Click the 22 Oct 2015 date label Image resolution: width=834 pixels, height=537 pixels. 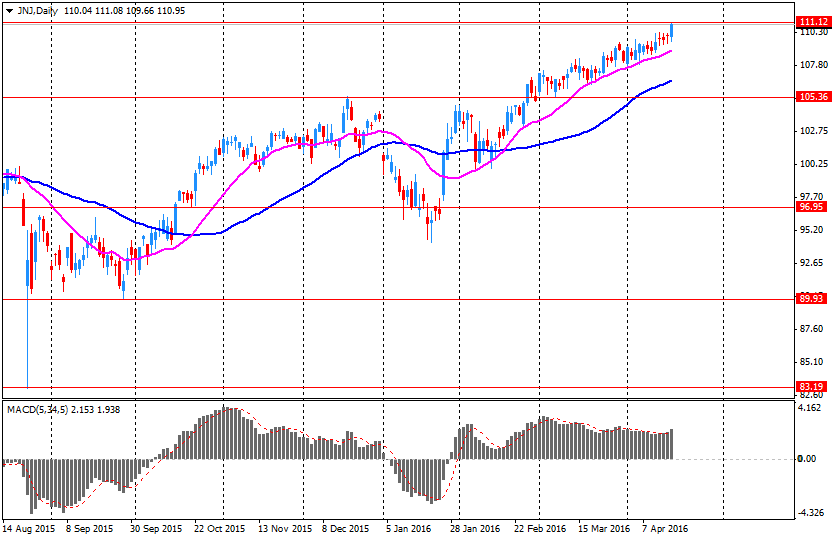[219, 529]
